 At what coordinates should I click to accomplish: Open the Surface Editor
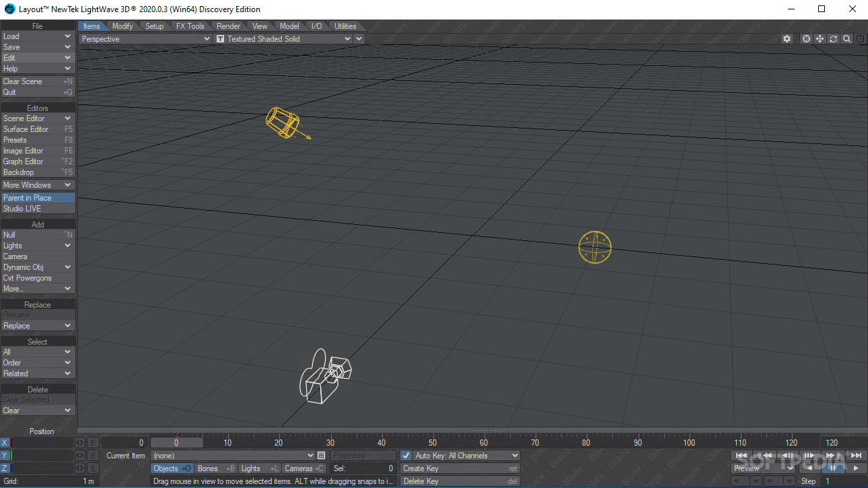pyautogui.click(x=38, y=129)
